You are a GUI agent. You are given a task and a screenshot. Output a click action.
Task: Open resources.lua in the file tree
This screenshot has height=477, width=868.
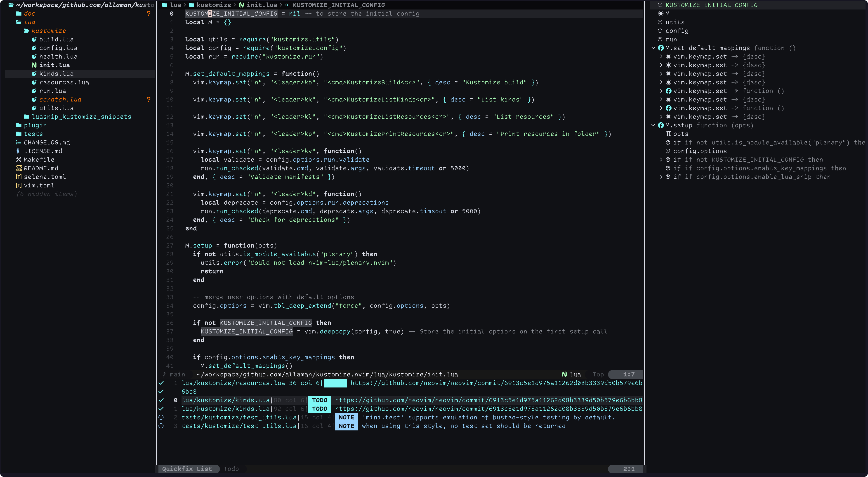point(64,82)
